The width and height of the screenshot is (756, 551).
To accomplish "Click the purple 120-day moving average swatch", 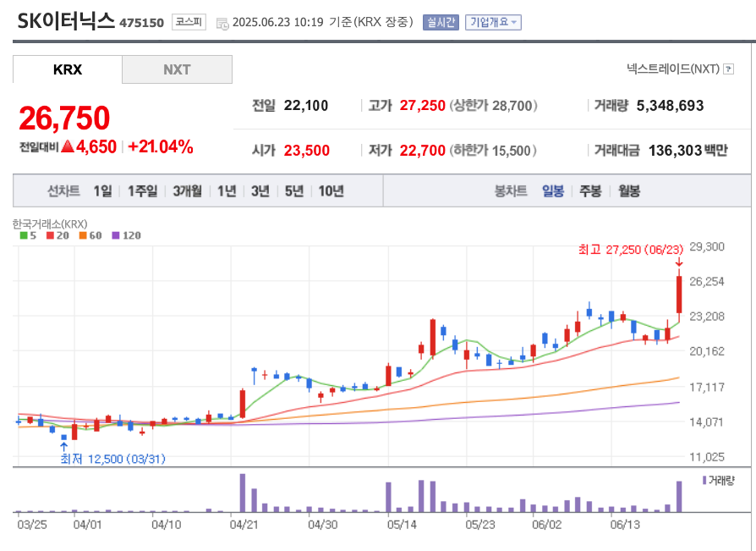I will (115, 235).
